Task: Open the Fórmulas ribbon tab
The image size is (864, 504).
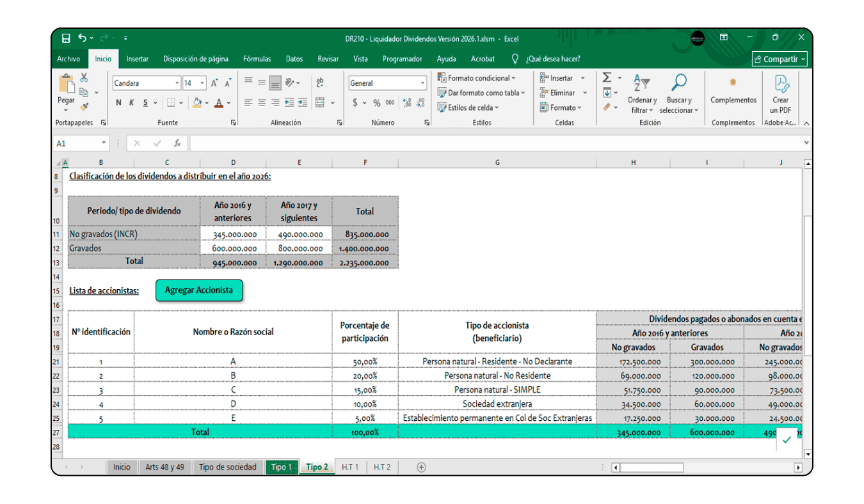Action: tap(257, 59)
